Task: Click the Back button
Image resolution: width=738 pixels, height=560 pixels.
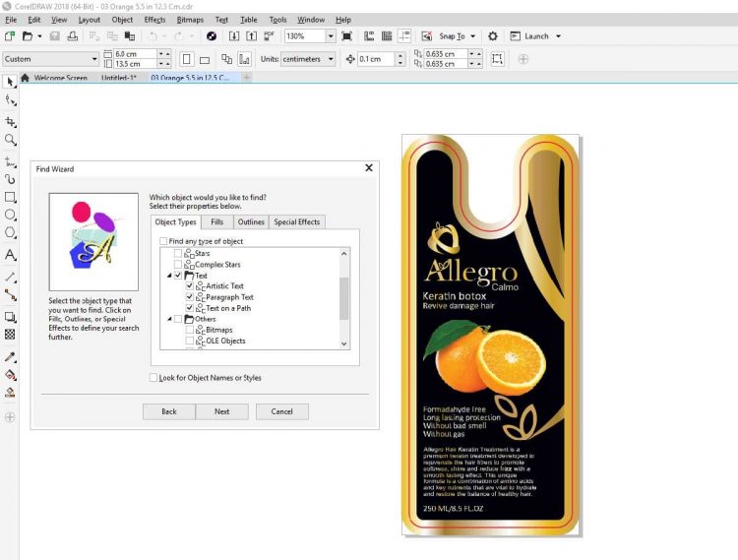Action: click(169, 411)
